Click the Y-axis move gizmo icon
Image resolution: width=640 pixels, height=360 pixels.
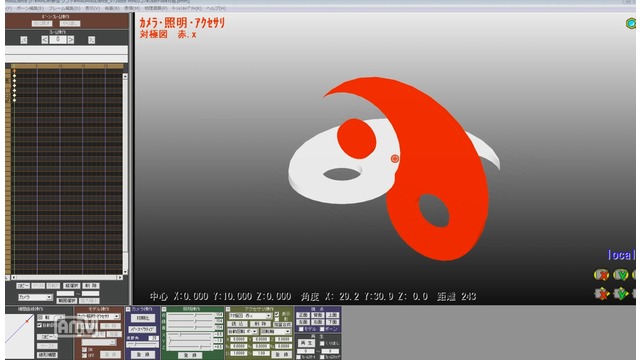click(620, 293)
